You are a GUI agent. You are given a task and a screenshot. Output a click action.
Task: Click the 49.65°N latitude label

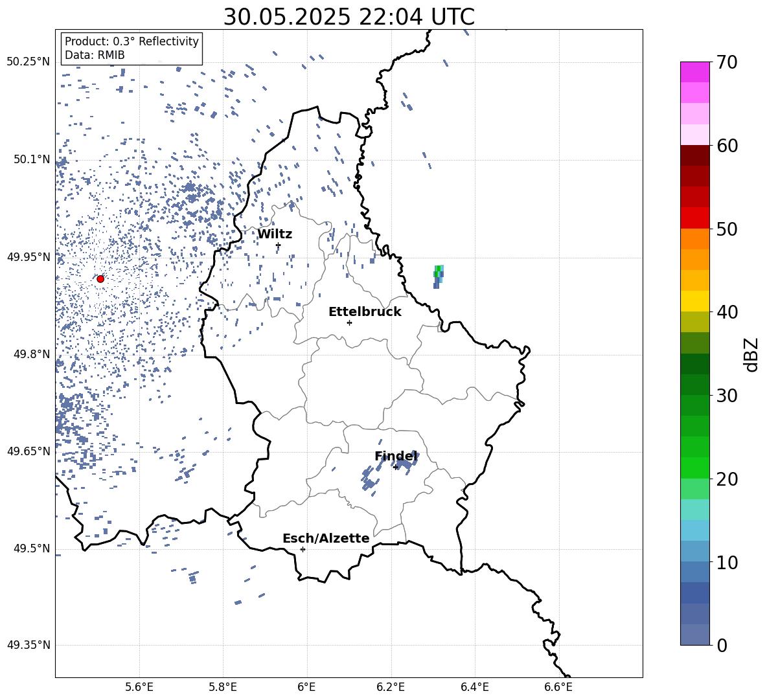point(29,451)
